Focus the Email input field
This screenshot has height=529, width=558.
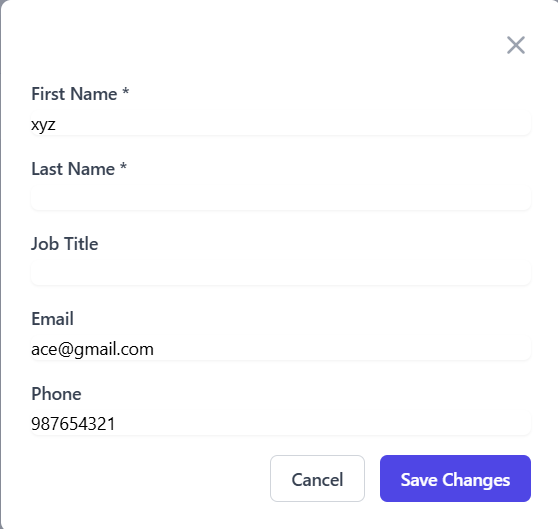pyautogui.click(x=281, y=349)
